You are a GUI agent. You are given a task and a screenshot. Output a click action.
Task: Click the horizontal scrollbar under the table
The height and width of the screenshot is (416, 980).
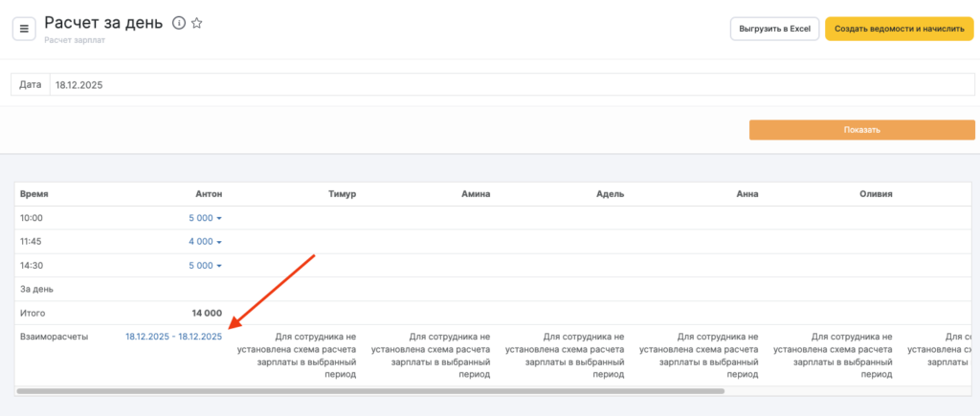click(370, 391)
